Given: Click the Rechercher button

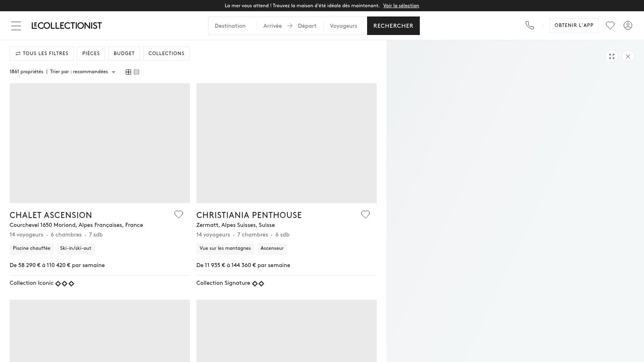Looking at the screenshot, I should point(393,26).
